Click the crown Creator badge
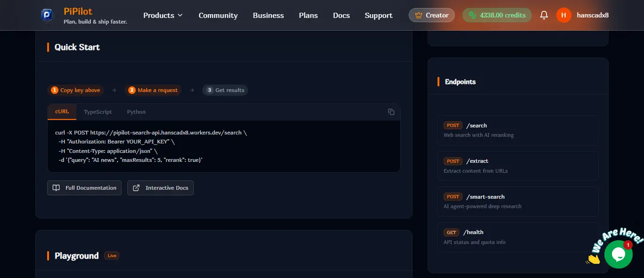This screenshot has height=278, width=644. click(x=431, y=15)
